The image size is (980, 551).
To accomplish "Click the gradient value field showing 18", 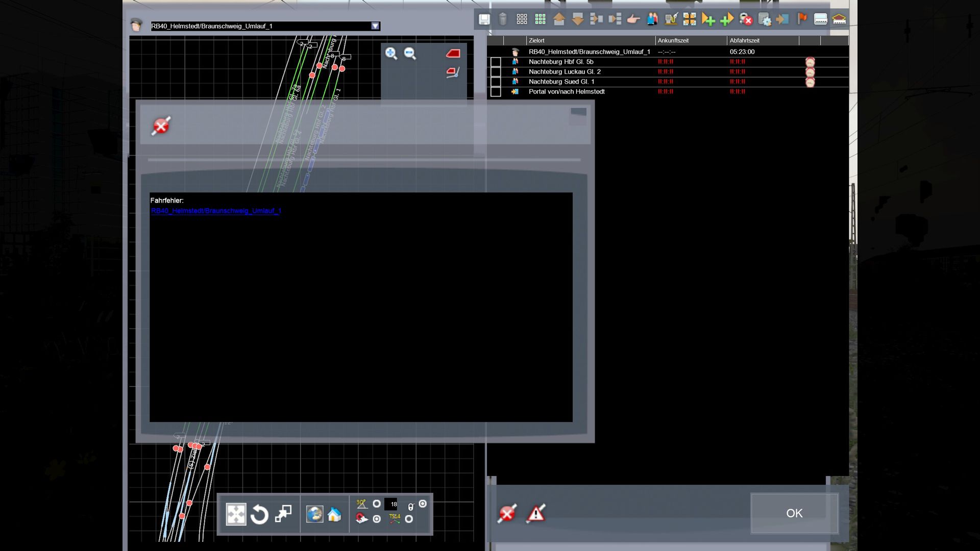I will pyautogui.click(x=391, y=504).
